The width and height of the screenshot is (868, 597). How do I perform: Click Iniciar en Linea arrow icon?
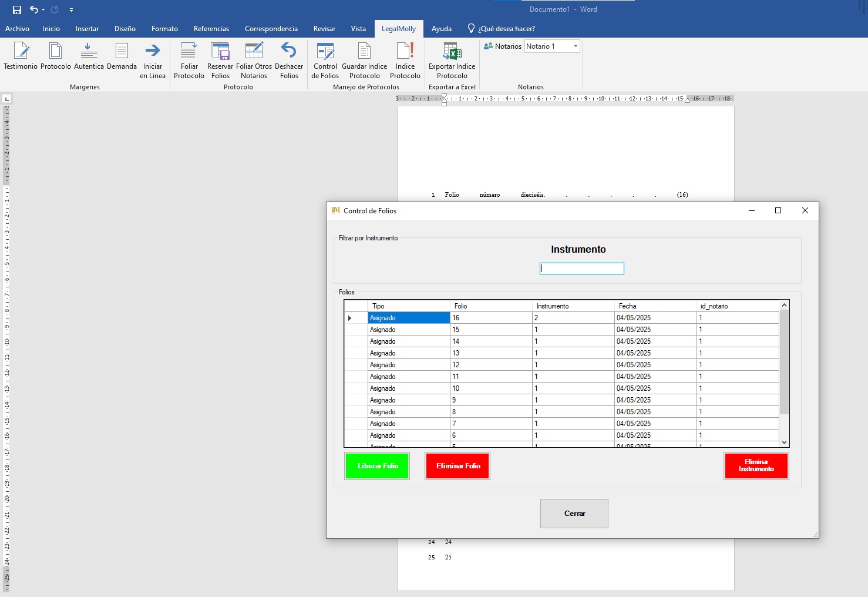[x=153, y=51]
